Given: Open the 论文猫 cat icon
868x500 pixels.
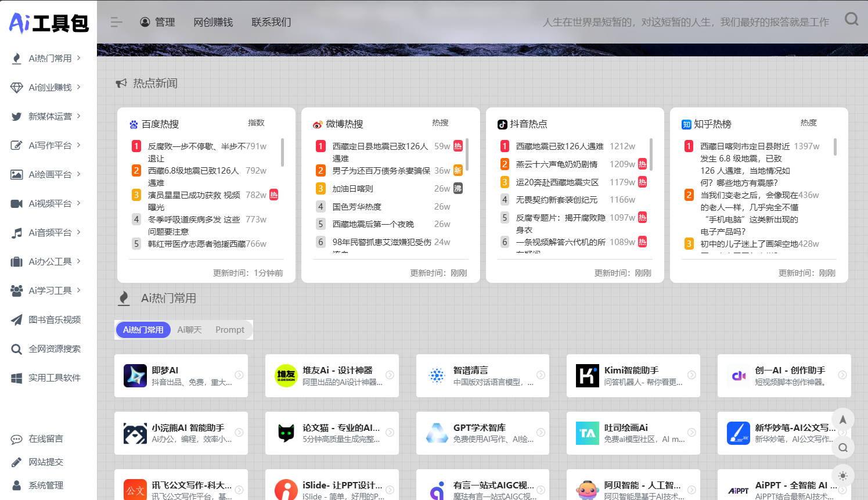Looking at the screenshot, I should [x=286, y=433].
